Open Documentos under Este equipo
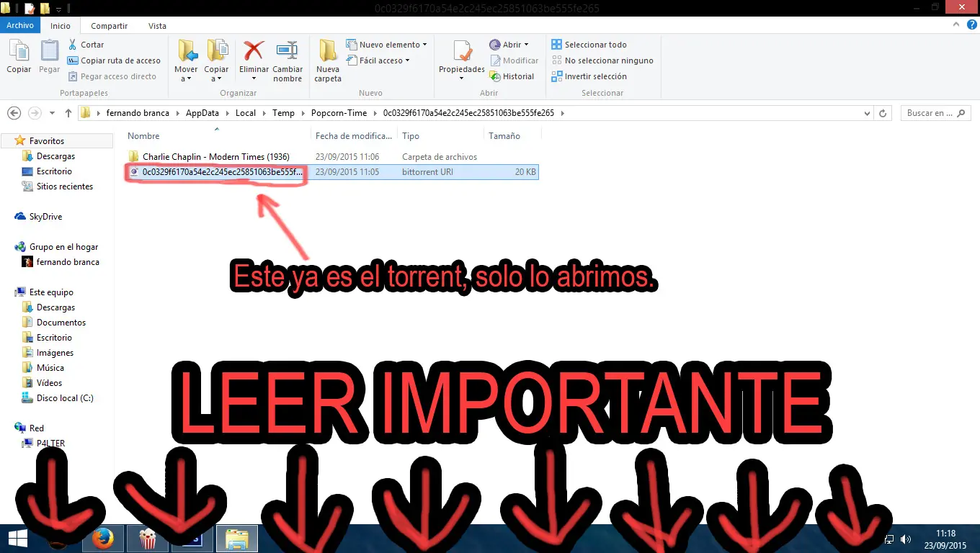980x553 pixels. (x=61, y=323)
